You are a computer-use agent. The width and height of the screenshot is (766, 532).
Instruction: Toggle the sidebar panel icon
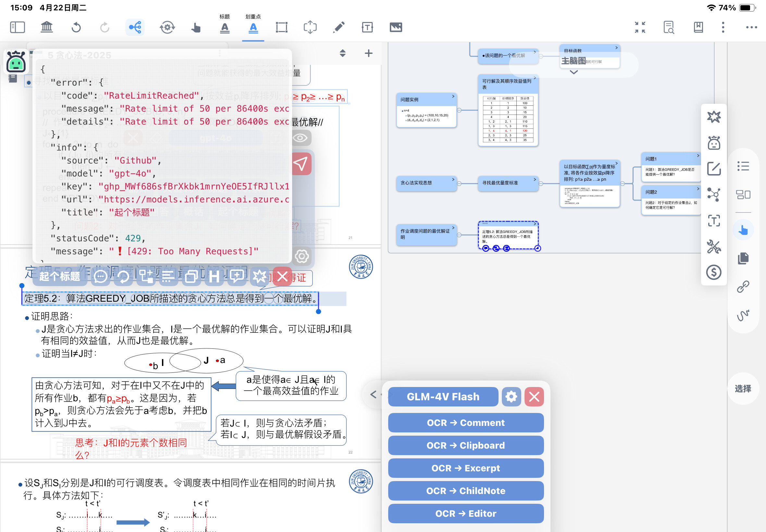pos(17,27)
